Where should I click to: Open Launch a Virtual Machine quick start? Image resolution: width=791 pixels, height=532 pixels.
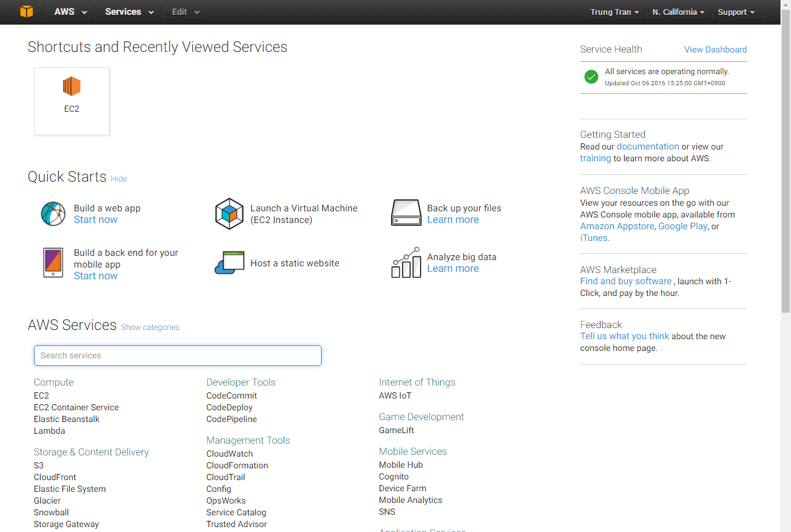[304, 214]
